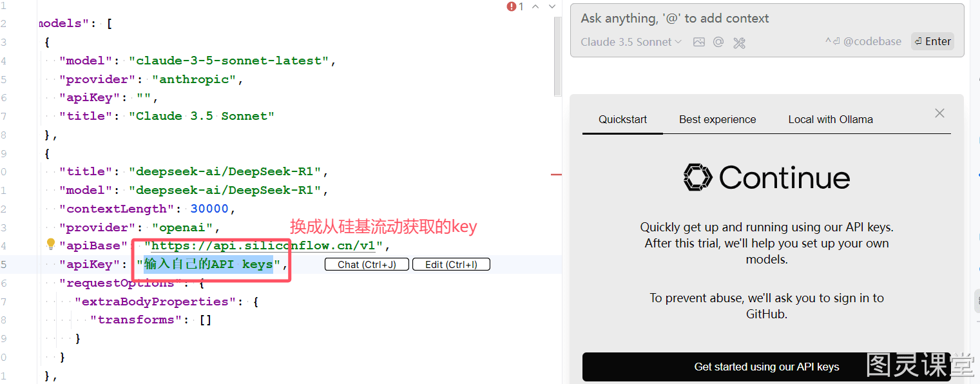This screenshot has height=384, width=980.
Task: Click the "extraBodyProperties" key
Action: click(155, 302)
